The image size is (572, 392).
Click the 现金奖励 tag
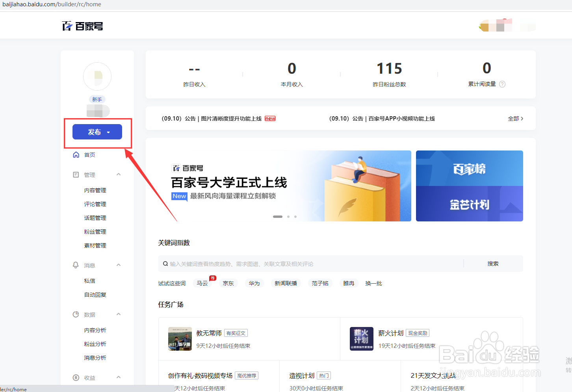418,333
